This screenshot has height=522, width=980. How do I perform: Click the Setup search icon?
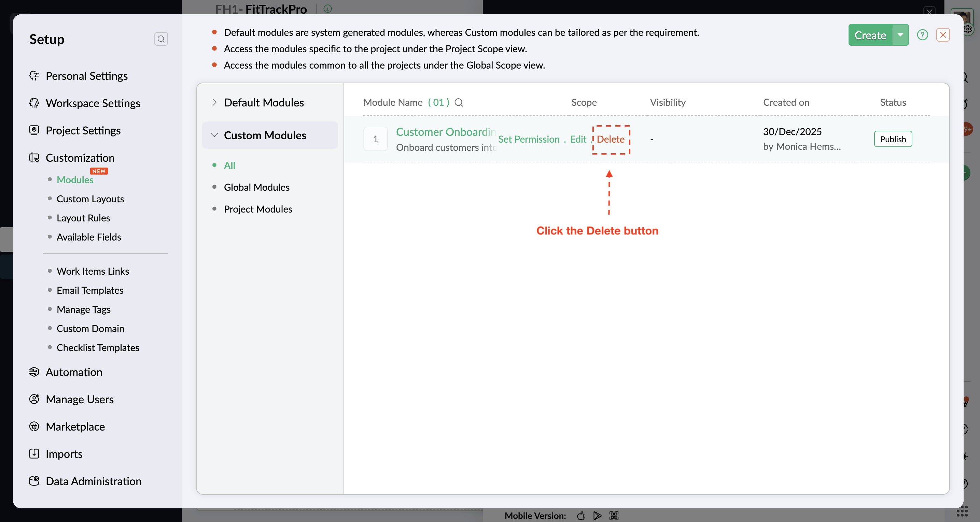click(161, 39)
